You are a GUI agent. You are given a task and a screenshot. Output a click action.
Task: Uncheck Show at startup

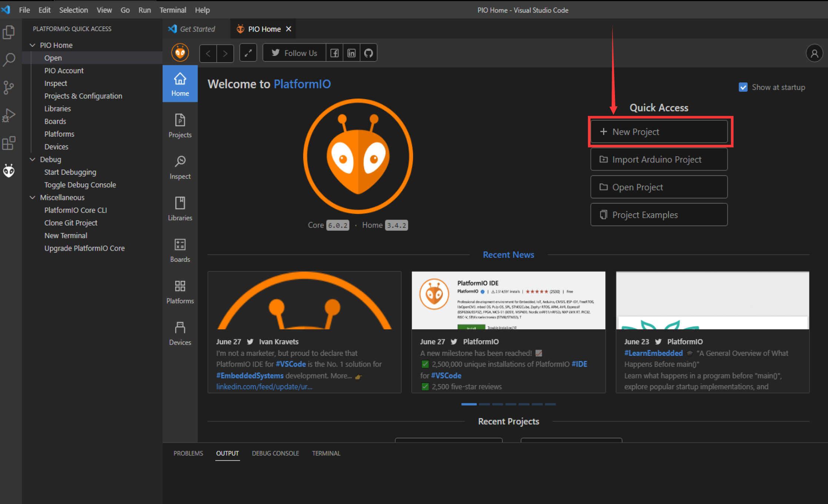[x=743, y=87]
